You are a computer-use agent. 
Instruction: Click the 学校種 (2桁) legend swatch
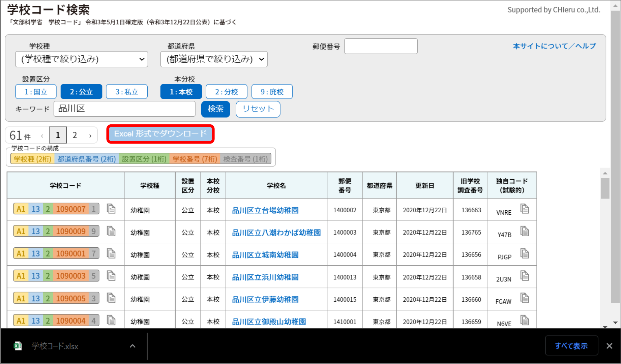point(33,159)
